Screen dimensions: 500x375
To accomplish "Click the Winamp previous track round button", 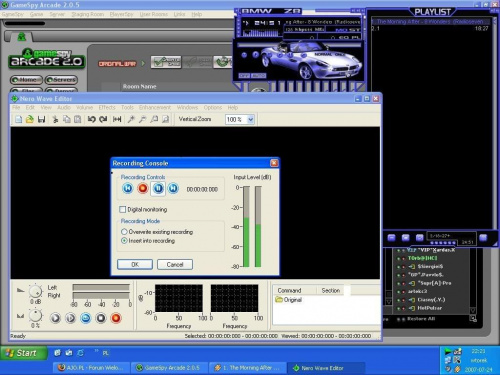I will [244, 55].
